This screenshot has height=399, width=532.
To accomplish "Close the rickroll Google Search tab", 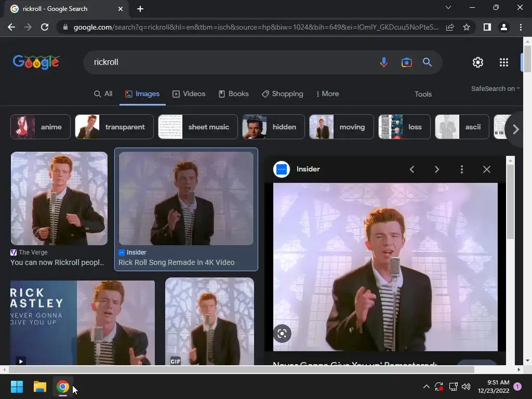I will click(121, 9).
